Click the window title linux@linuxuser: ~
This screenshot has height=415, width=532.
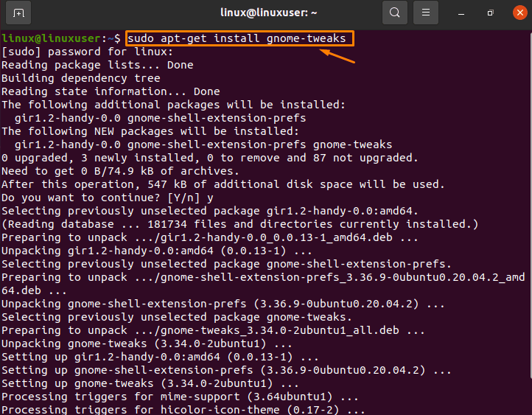[x=268, y=13]
